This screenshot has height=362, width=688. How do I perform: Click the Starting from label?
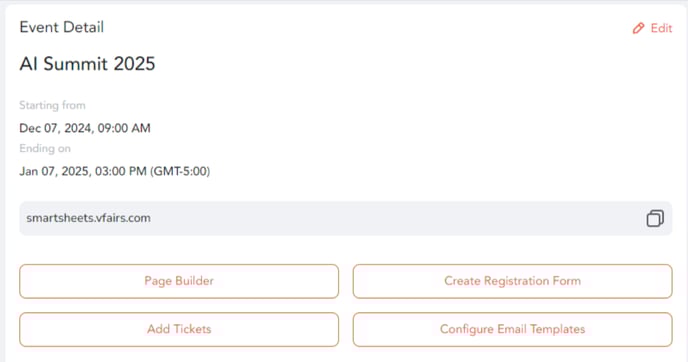tap(52, 105)
